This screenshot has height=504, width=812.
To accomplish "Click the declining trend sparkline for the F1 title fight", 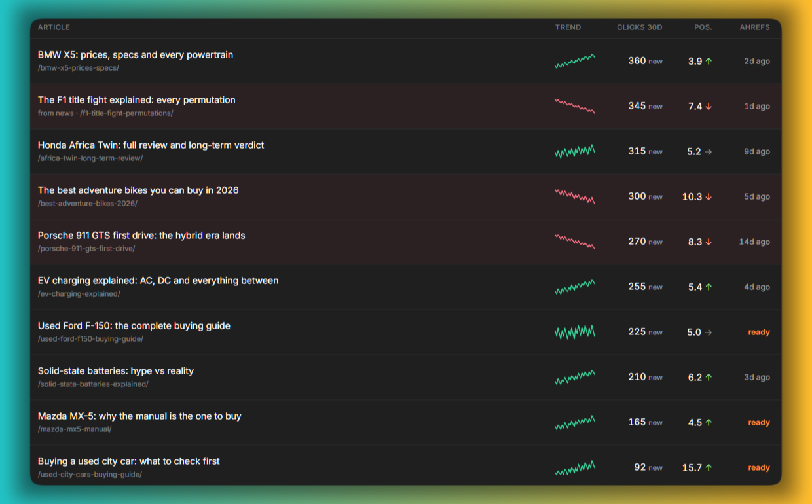I will (575, 106).
